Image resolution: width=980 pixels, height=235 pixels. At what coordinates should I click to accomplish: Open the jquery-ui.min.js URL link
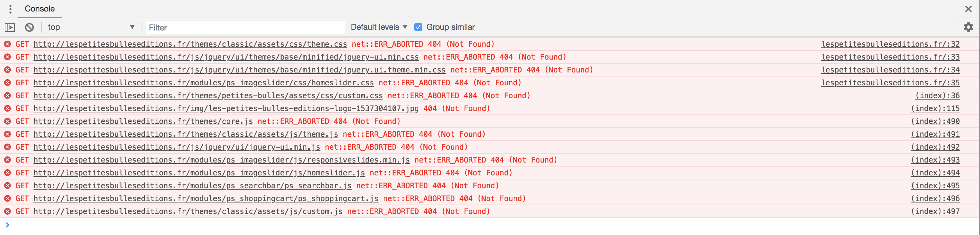(177, 147)
